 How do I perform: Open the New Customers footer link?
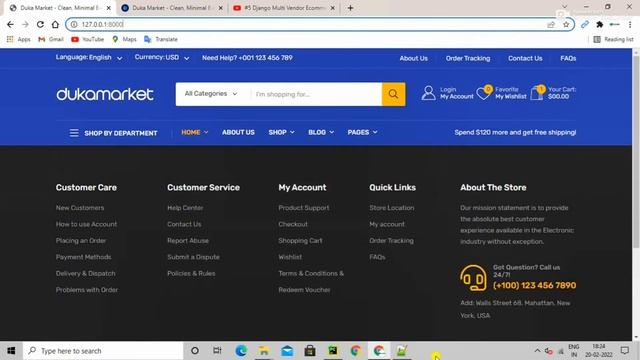(x=80, y=208)
